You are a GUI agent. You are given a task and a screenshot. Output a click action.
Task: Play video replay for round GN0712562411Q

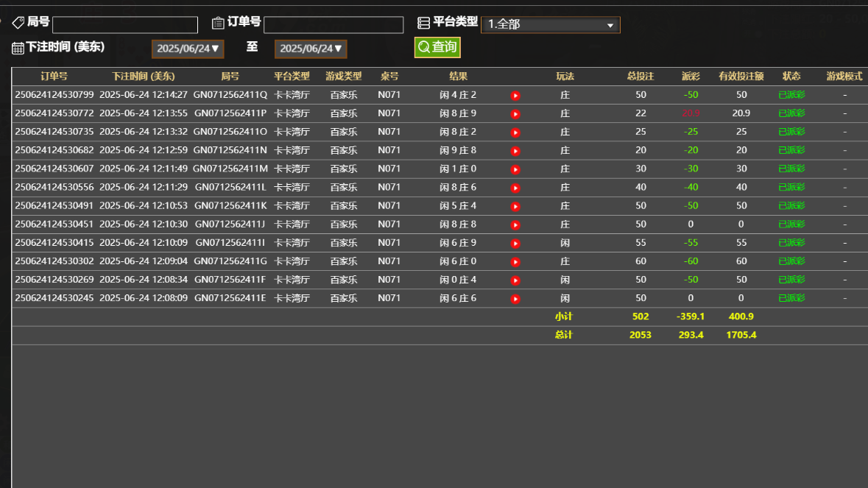515,96
